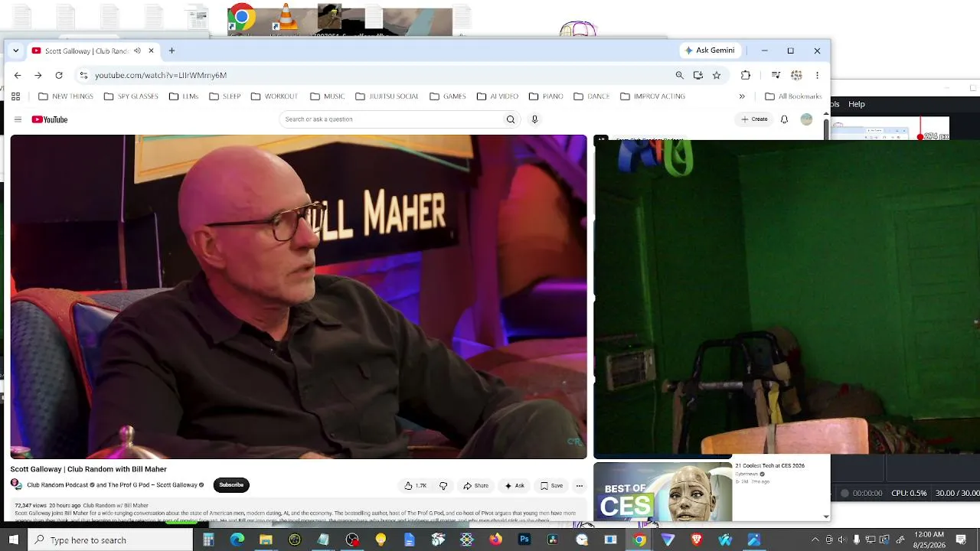Click the Scott Galloway video player
Image resolution: width=980 pixels, height=551 pixels.
[x=299, y=297]
